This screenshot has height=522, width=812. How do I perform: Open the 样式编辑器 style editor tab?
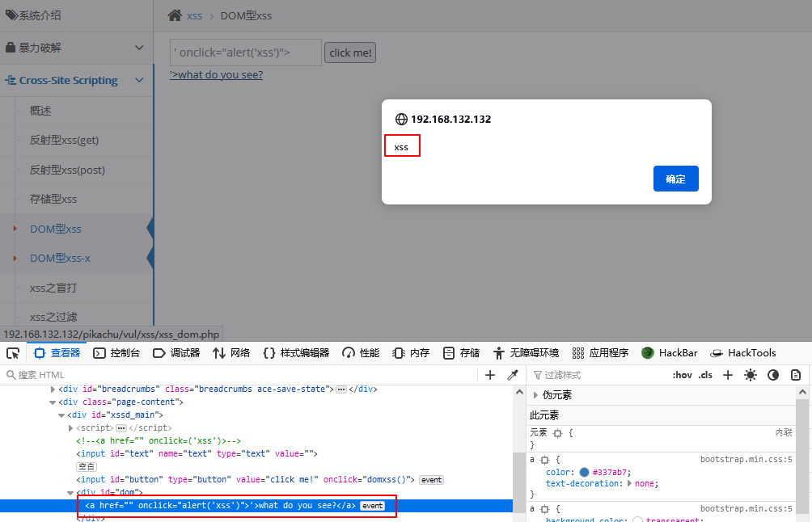tap(296, 353)
